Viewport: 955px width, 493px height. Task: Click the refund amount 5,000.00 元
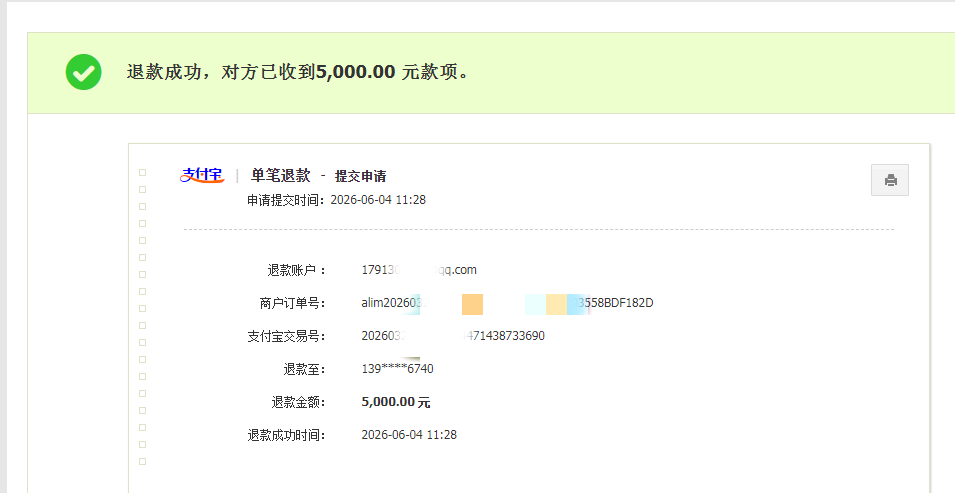click(396, 402)
